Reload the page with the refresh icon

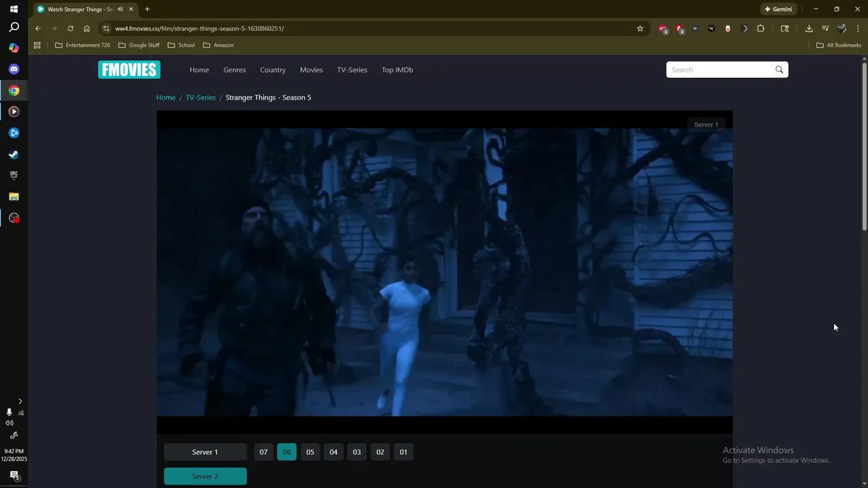click(x=71, y=28)
